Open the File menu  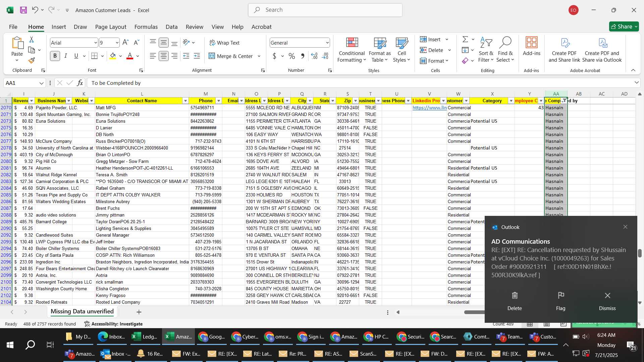click(13, 27)
